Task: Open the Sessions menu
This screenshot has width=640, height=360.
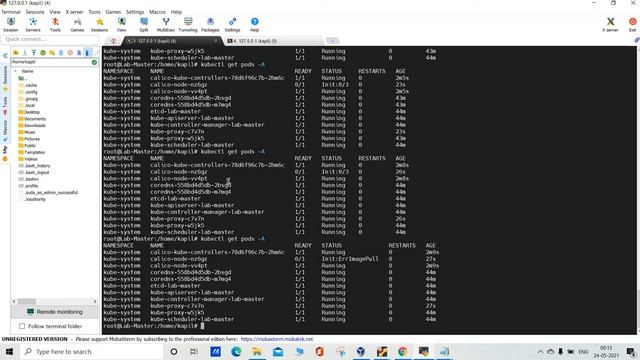Action: pos(35,12)
